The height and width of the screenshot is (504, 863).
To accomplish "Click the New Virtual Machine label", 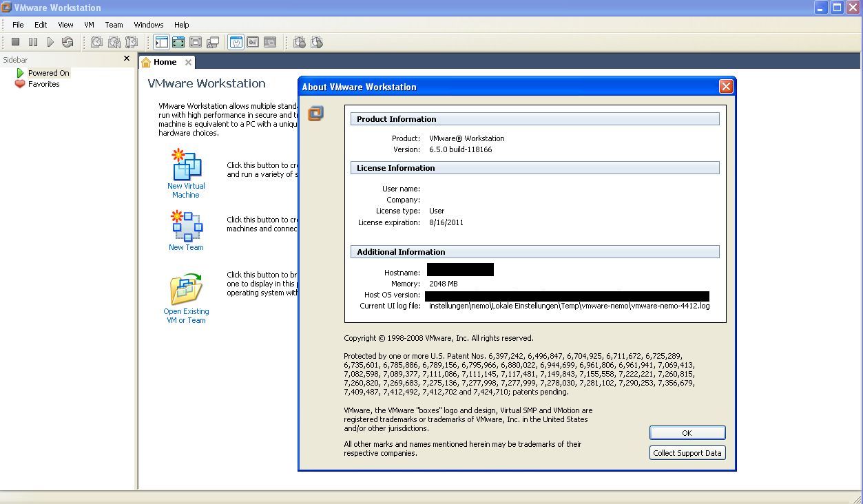I will click(186, 191).
